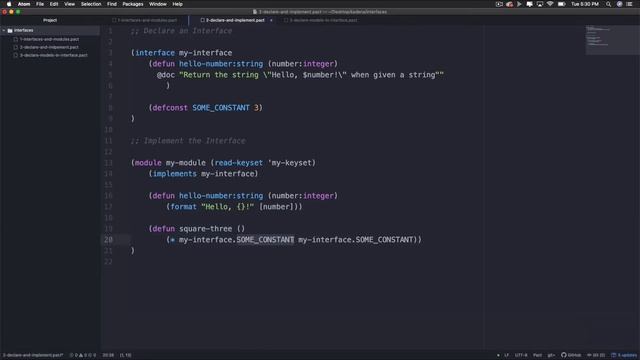Open the Atom application menu

pyautogui.click(x=24, y=4)
